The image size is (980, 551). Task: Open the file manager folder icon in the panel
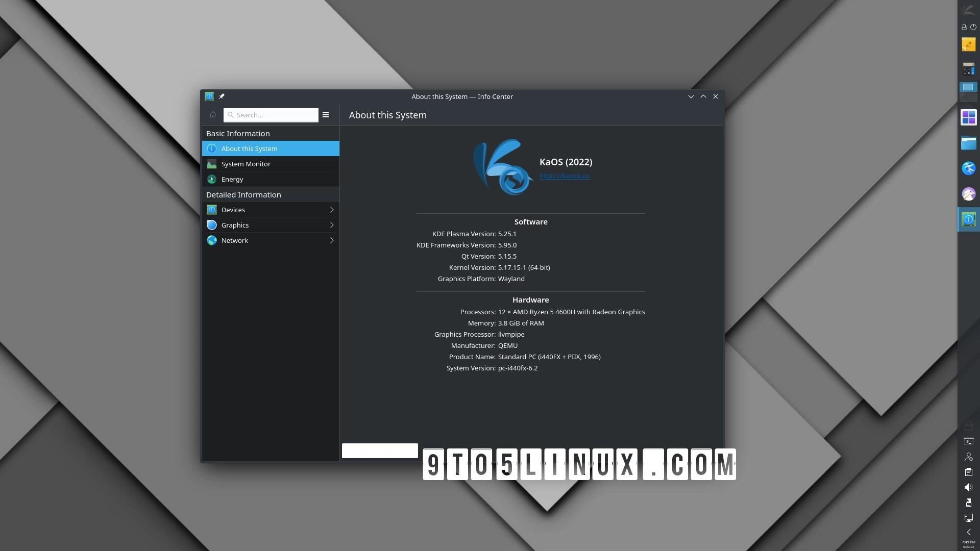968,143
